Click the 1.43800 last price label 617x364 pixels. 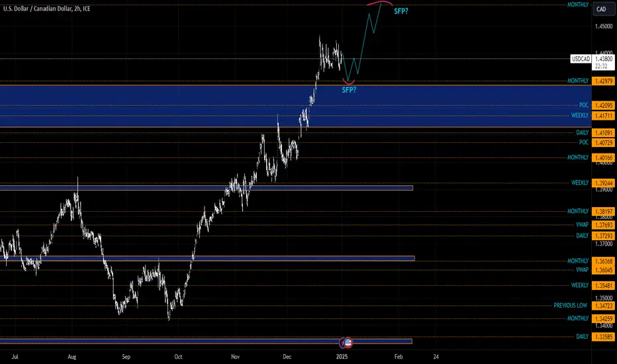(604, 59)
